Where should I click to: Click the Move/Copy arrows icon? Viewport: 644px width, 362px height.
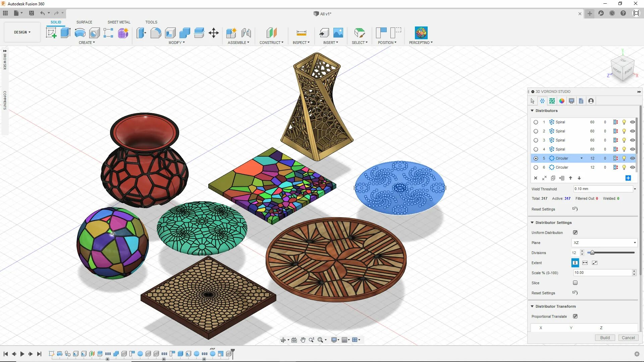(214, 33)
